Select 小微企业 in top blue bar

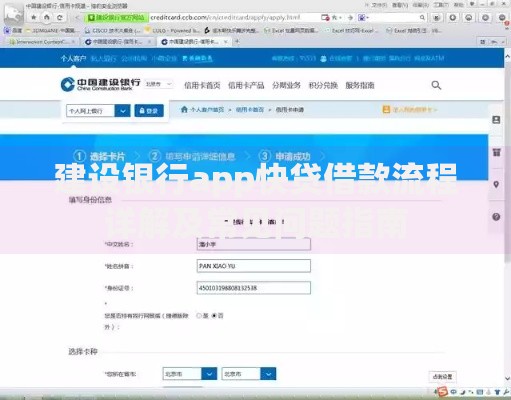[x=164, y=59]
